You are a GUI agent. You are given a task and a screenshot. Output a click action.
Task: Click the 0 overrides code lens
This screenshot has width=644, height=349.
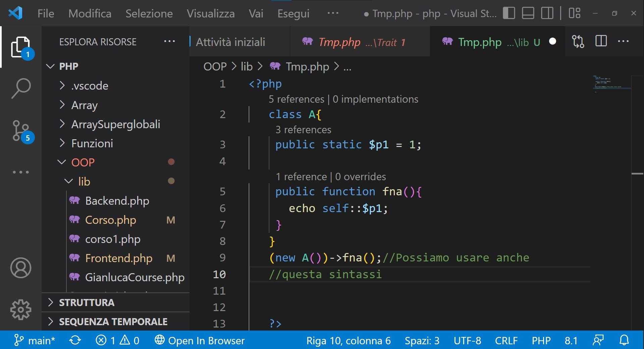361,177
